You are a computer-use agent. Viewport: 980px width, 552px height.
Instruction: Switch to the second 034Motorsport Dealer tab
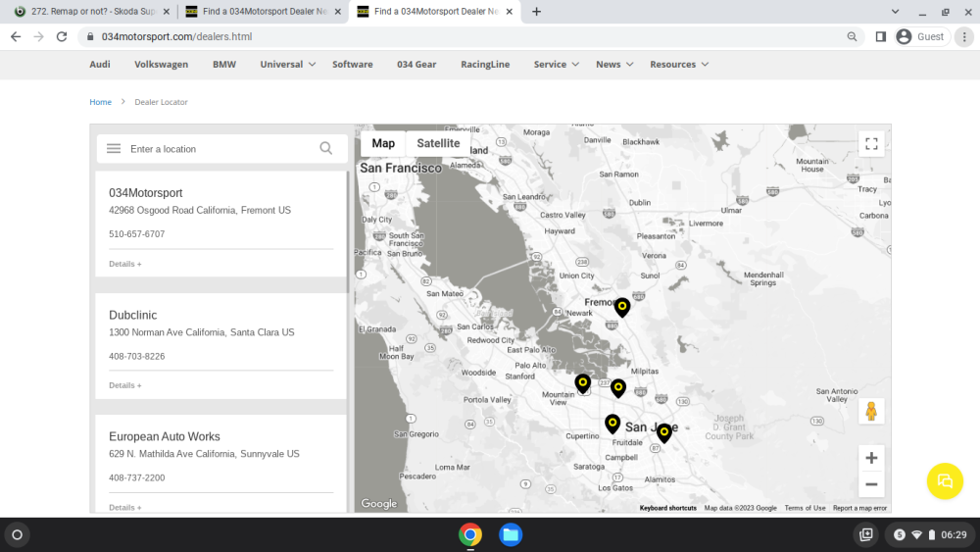263,11
